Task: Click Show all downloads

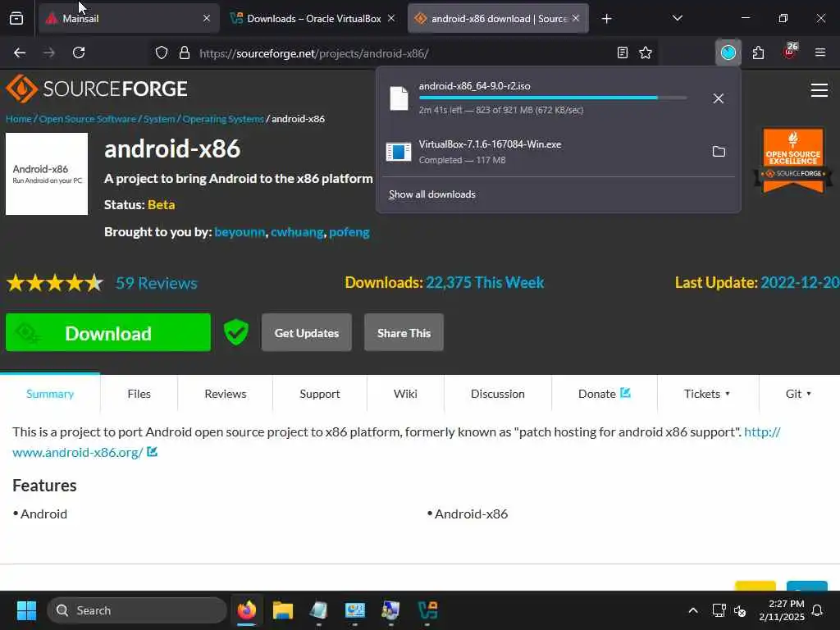Action: [431, 194]
